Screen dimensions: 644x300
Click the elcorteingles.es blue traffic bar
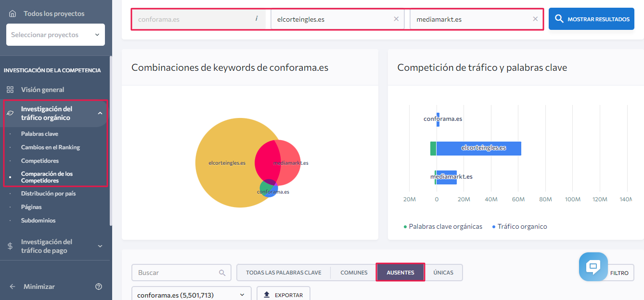click(479, 148)
